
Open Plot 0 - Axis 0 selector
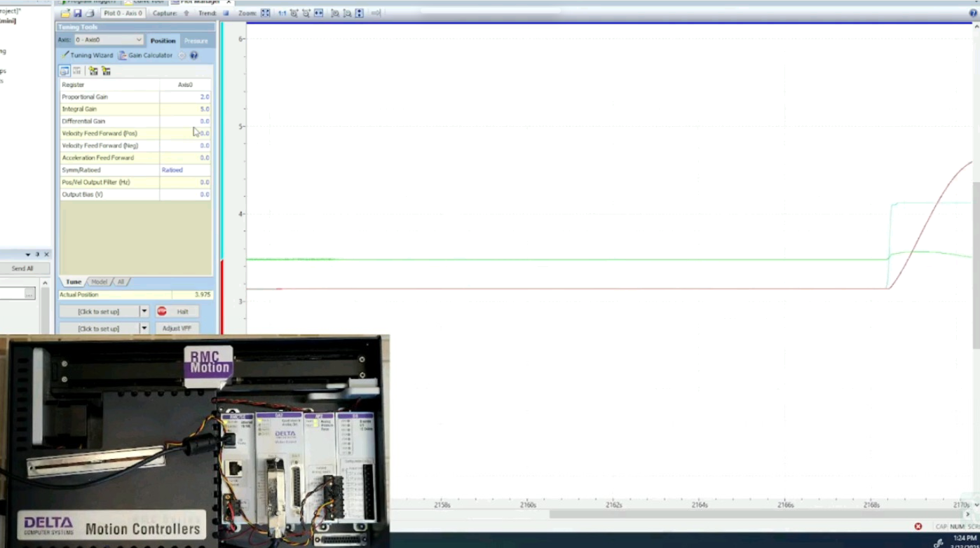(x=123, y=13)
